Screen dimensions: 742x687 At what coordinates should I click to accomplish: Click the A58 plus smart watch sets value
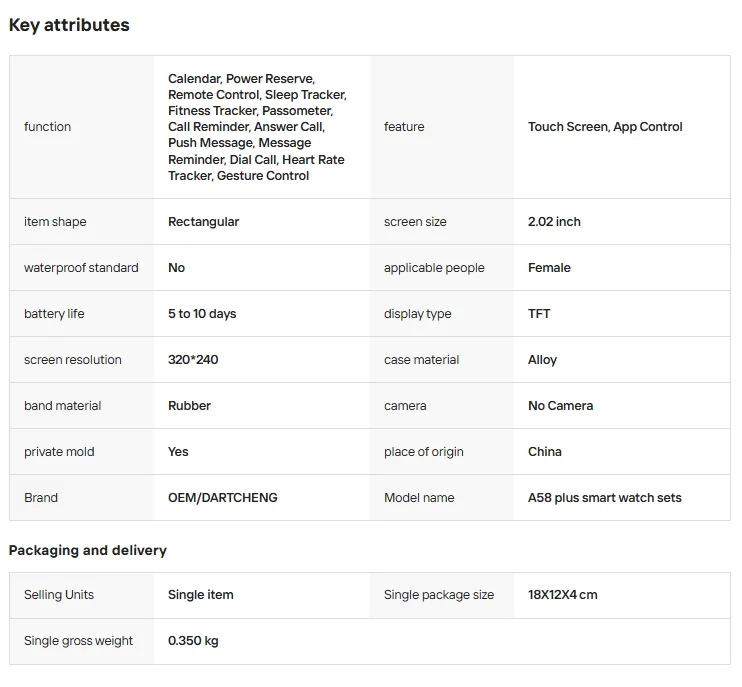click(x=604, y=498)
